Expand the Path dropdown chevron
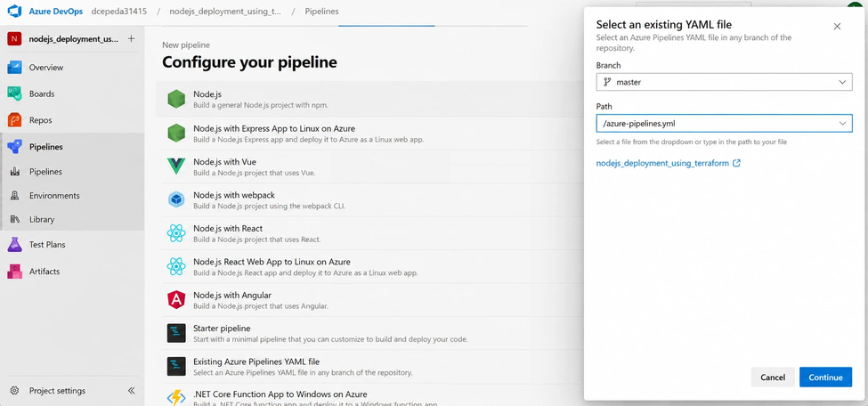Viewport: 868px width, 406px height. 842,124
